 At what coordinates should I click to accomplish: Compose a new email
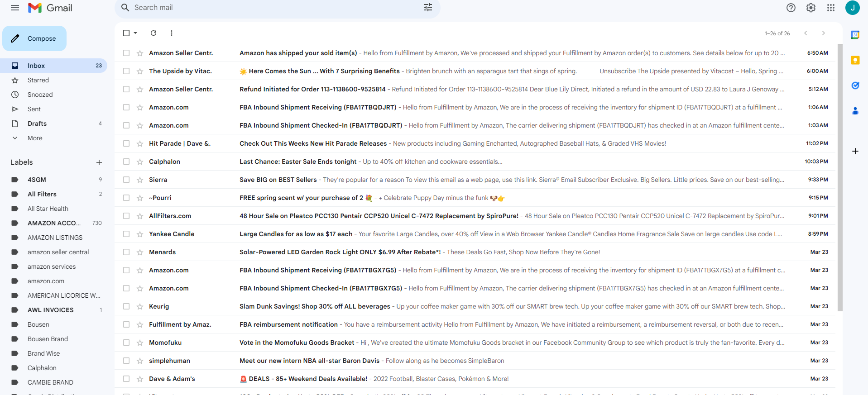click(x=34, y=38)
